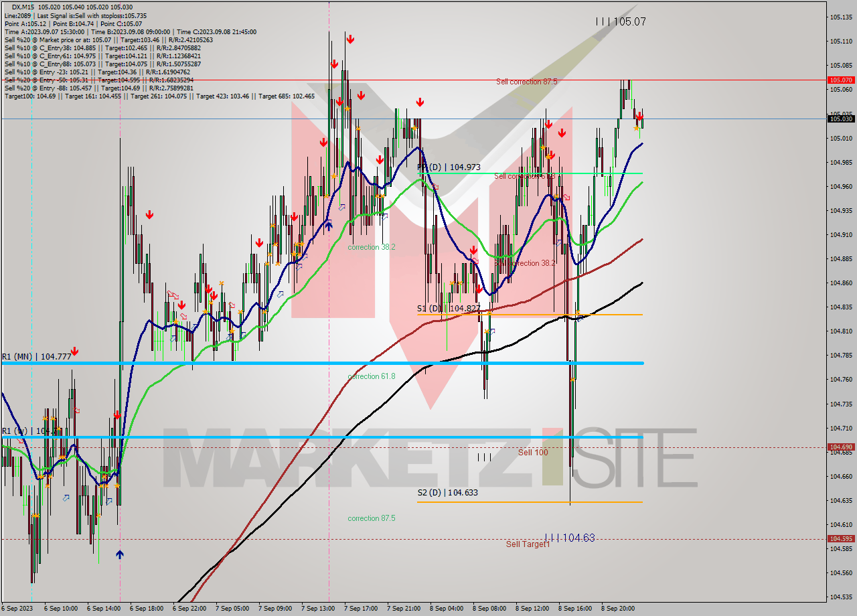Click the '7 Sep 09:00' time axis label
The image size is (857, 616).
pyautogui.click(x=275, y=609)
